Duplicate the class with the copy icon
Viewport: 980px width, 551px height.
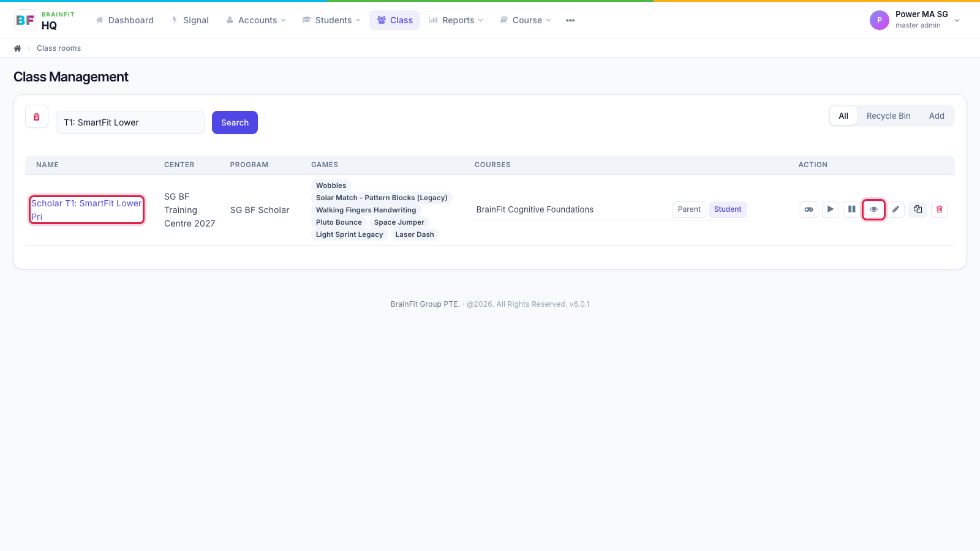(x=918, y=209)
